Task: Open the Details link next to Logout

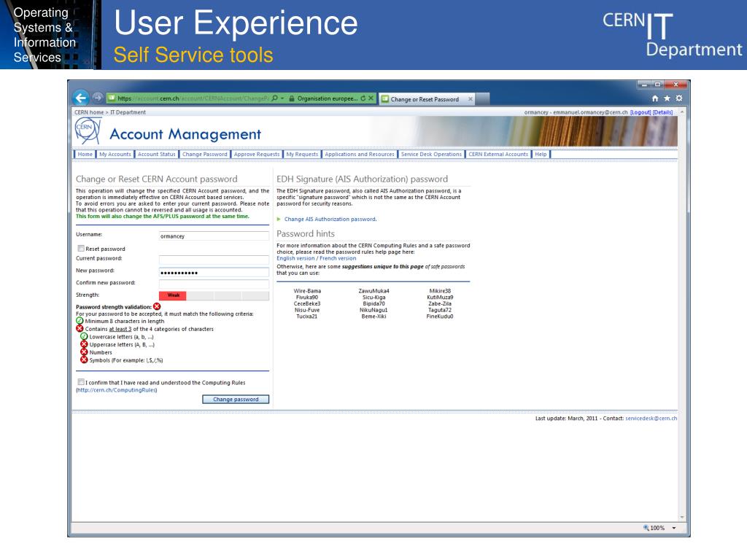Action: pos(662,112)
